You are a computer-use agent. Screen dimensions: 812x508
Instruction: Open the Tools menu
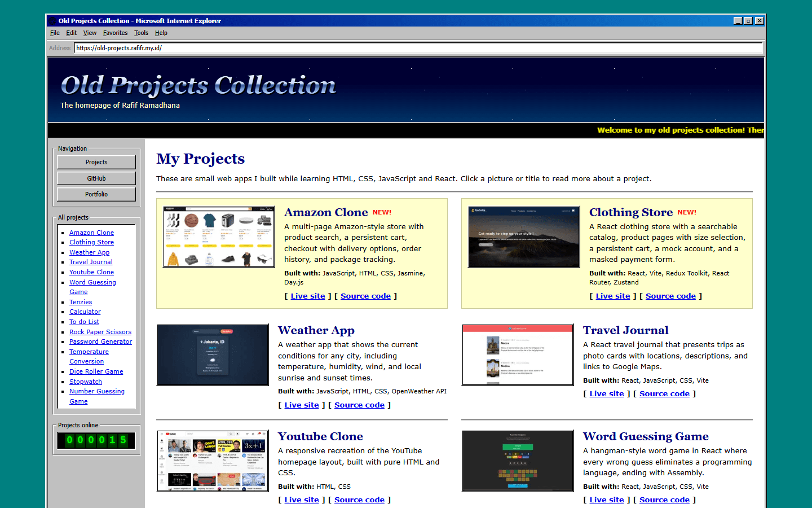141,33
